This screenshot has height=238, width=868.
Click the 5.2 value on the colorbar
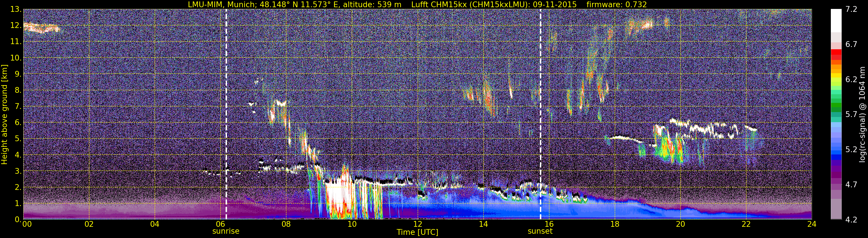pos(851,150)
